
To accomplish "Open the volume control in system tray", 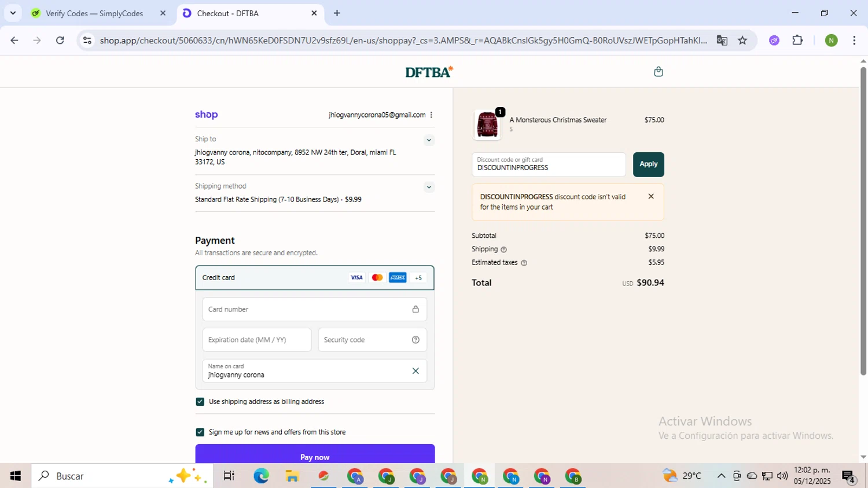I will tap(782, 476).
